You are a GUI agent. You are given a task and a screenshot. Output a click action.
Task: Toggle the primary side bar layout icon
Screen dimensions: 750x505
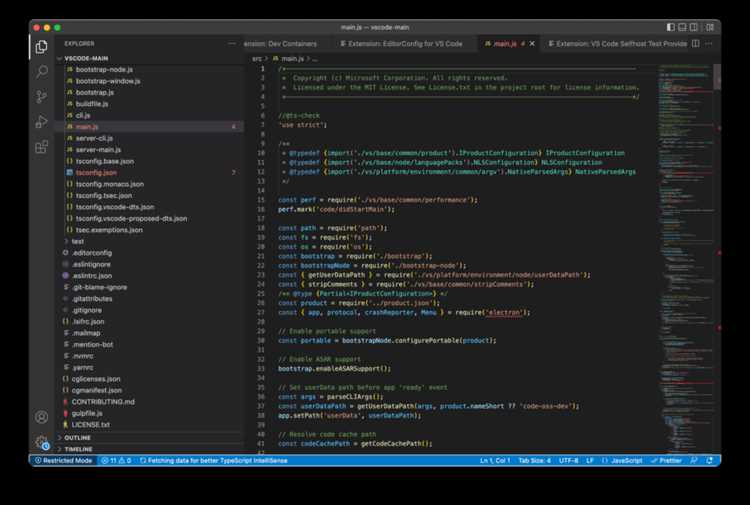coord(671,27)
